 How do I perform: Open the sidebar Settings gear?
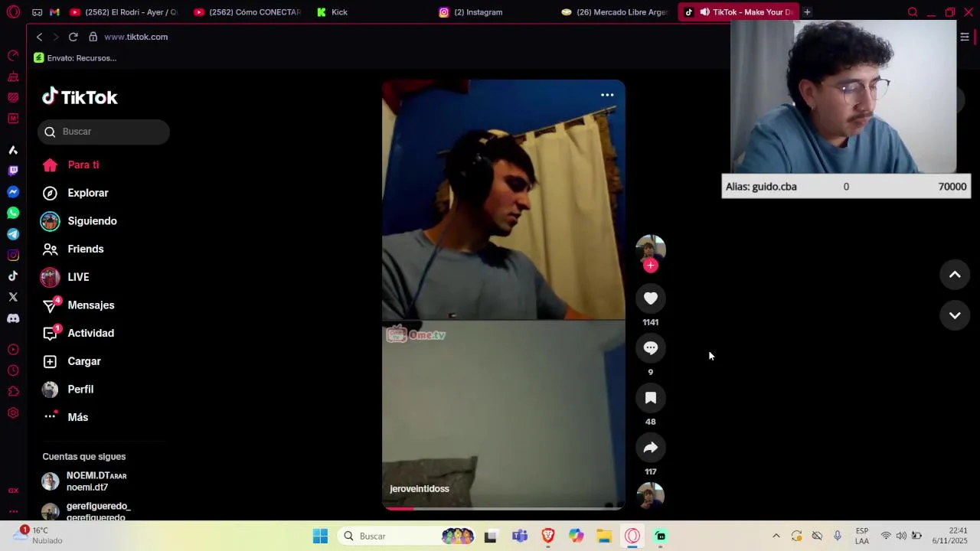point(13,413)
